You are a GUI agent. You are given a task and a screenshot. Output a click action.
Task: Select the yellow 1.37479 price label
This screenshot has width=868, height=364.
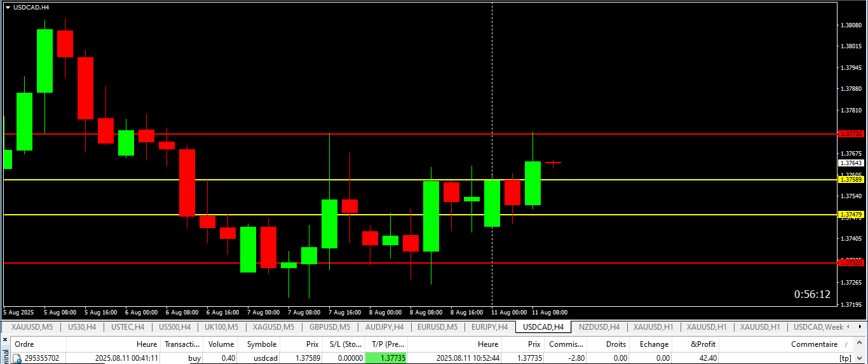851,215
